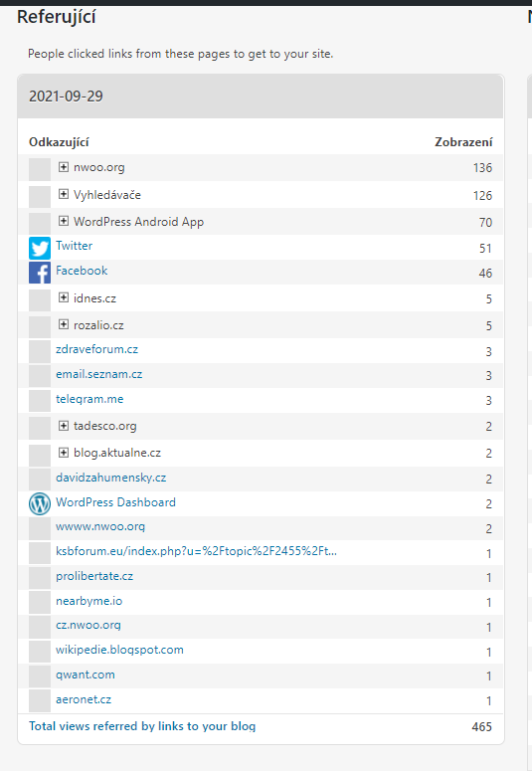Open the Facebook referrer link
Screen dimensions: 532x771
[x=82, y=271]
